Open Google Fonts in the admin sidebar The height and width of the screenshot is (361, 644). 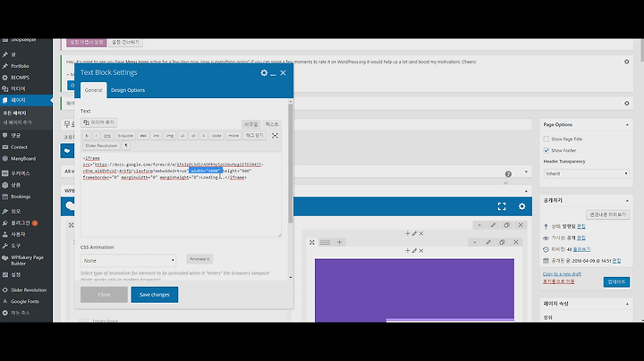click(x=26, y=301)
